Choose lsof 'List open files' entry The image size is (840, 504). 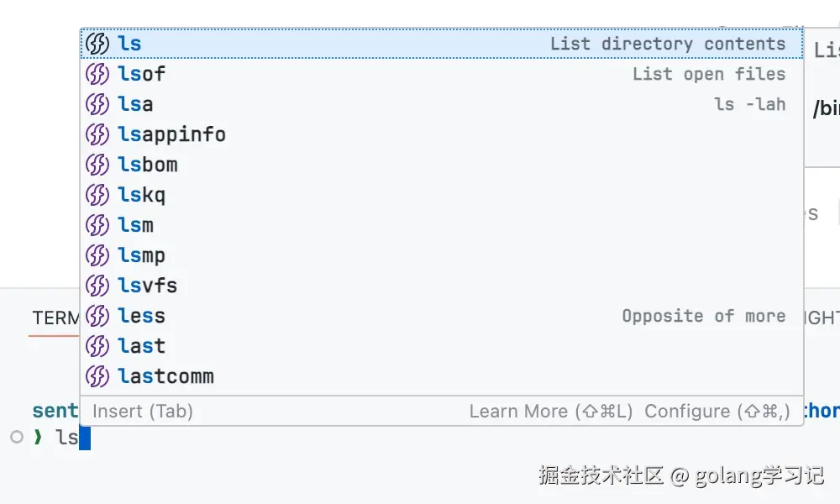(x=442, y=74)
